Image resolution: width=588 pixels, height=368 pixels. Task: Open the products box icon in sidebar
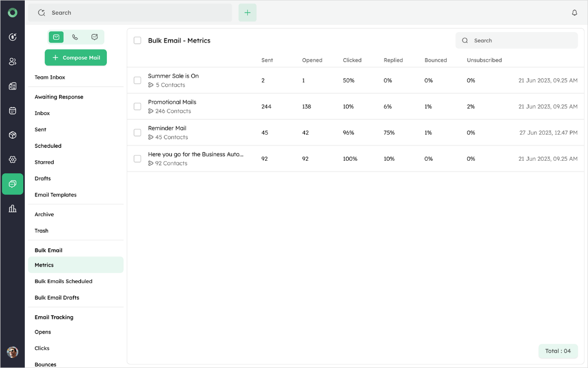click(12, 135)
